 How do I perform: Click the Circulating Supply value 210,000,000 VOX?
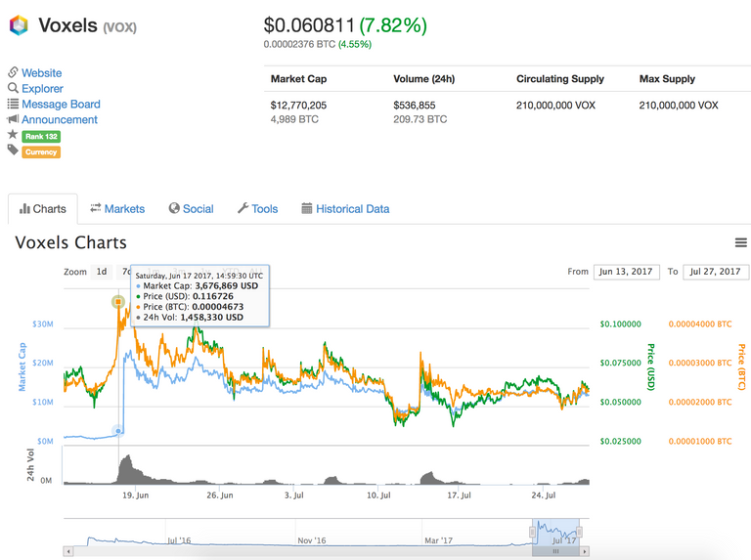555,106
